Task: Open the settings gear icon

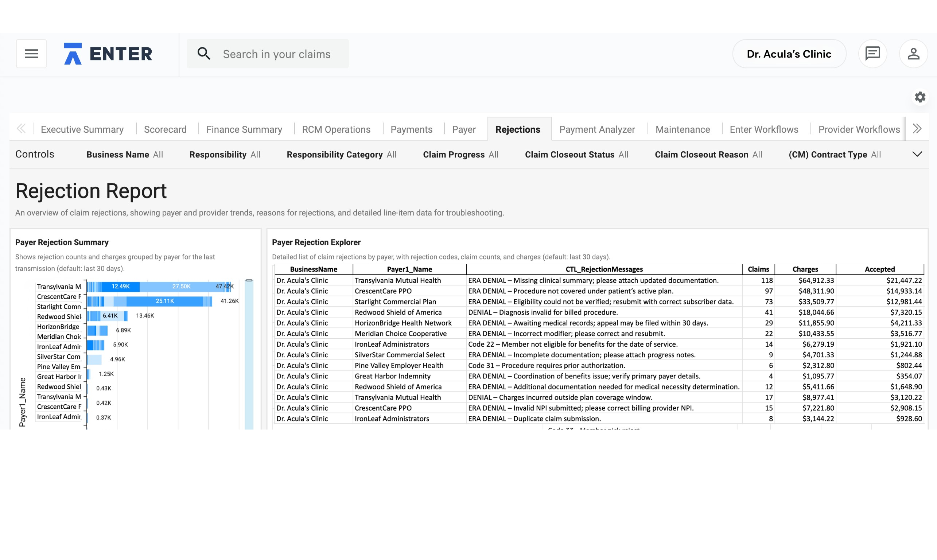Action: coord(920,97)
